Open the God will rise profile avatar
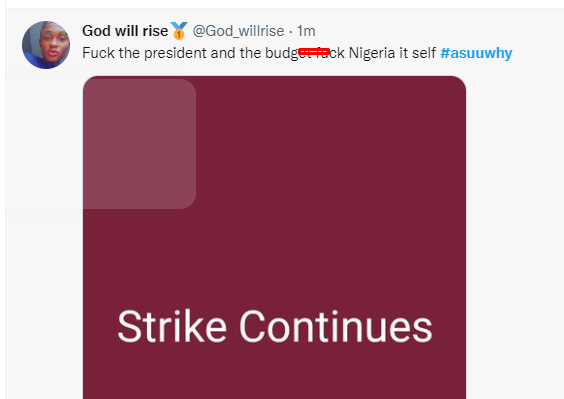The width and height of the screenshot is (564, 399). pyautogui.click(x=46, y=45)
